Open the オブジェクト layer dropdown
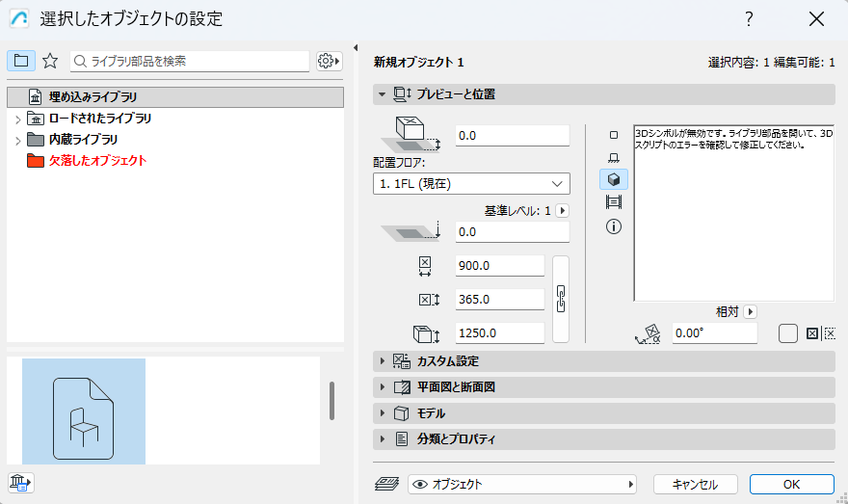 [522, 485]
